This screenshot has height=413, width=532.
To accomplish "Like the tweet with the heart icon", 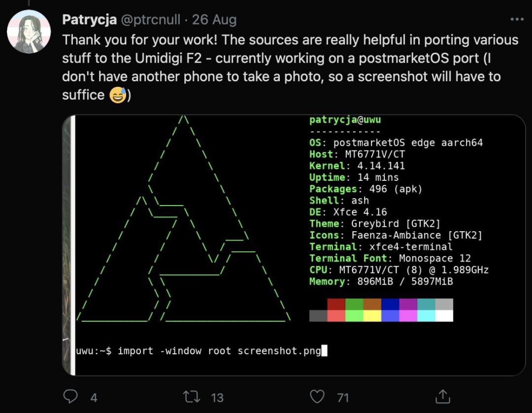I will tap(318, 396).
